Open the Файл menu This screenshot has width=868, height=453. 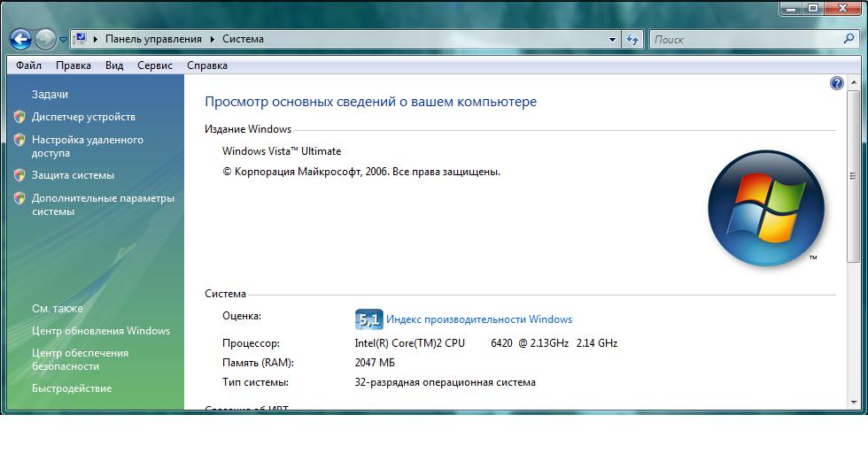point(28,65)
